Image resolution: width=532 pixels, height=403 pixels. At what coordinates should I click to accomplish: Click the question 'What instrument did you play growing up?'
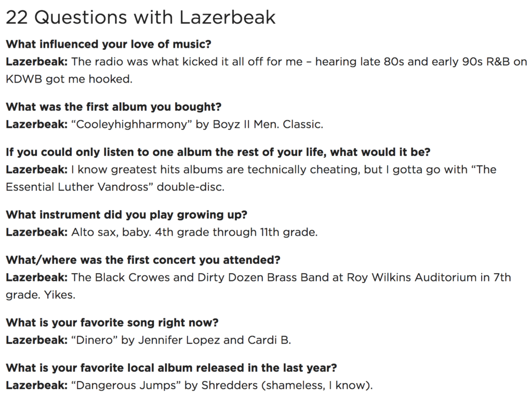pyautogui.click(x=127, y=214)
